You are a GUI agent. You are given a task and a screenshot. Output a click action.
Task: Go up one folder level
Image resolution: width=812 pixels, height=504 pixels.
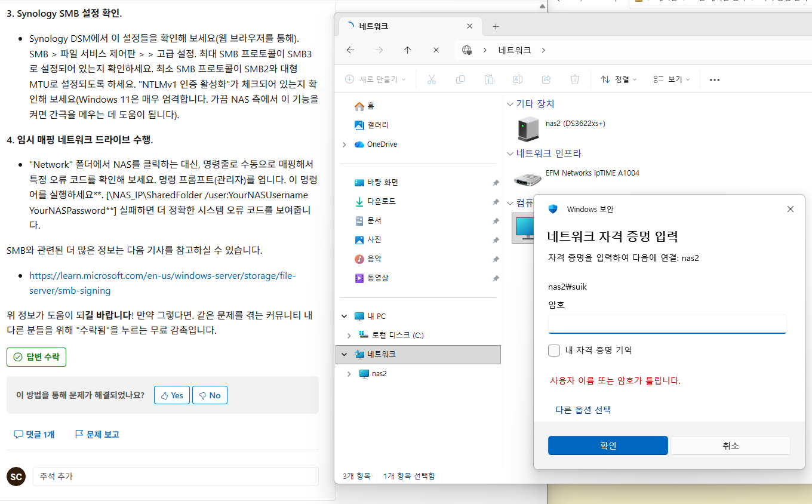pyautogui.click(x=408, y=50)
